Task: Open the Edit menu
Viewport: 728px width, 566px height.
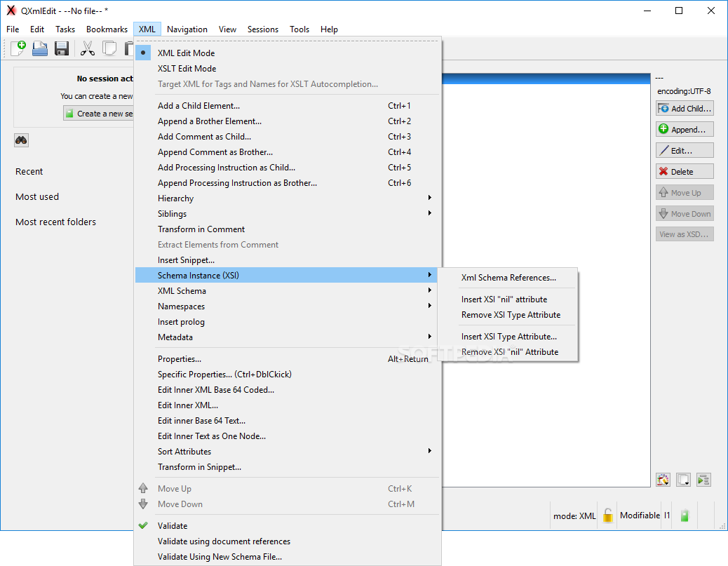Action: [x=37, y=29]
